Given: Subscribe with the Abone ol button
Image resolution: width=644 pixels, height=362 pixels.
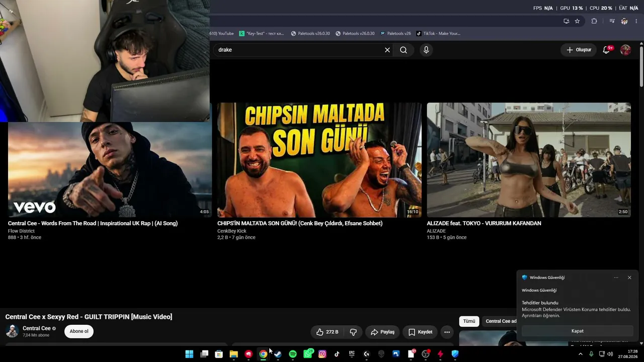Looking at the screenshot, I should pos(79,331).
